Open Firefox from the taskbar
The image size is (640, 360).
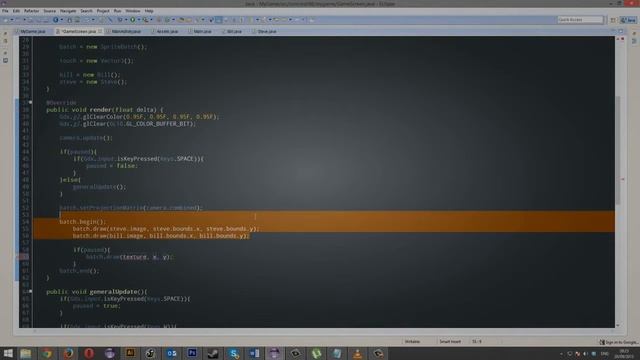[68, 353]
